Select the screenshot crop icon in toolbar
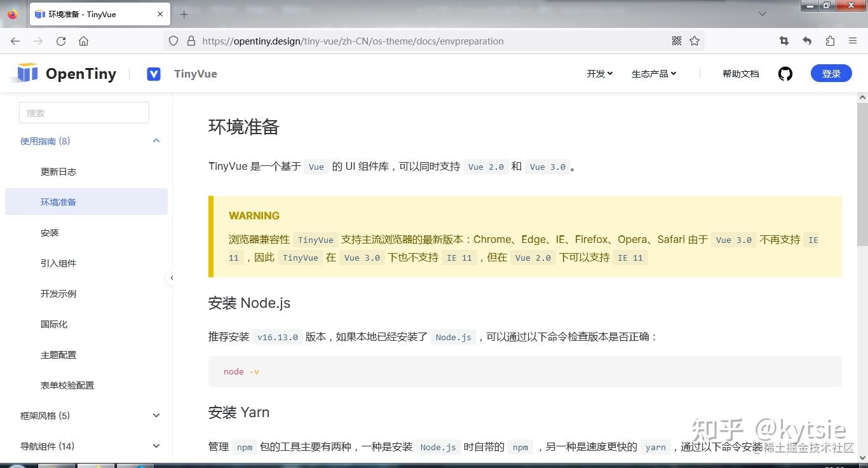 pyautogui.click(x=783, y=41)
